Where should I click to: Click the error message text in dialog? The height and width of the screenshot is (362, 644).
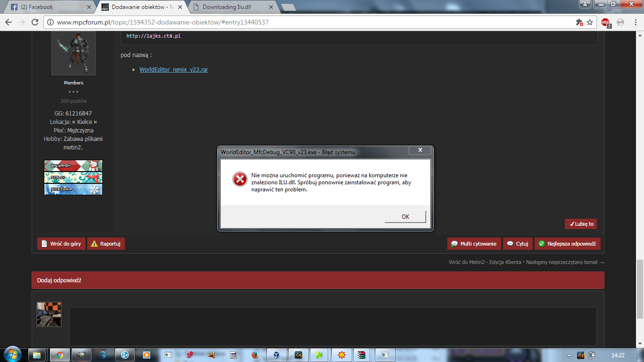pos(331,182)
